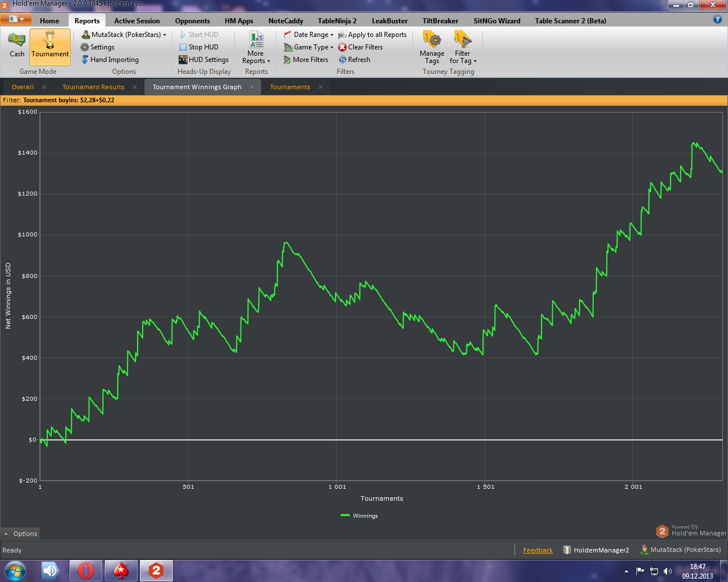The image size is (728, 582).
Task: Toggle the Winnings legend entry
Action: (x=359, y=516)
